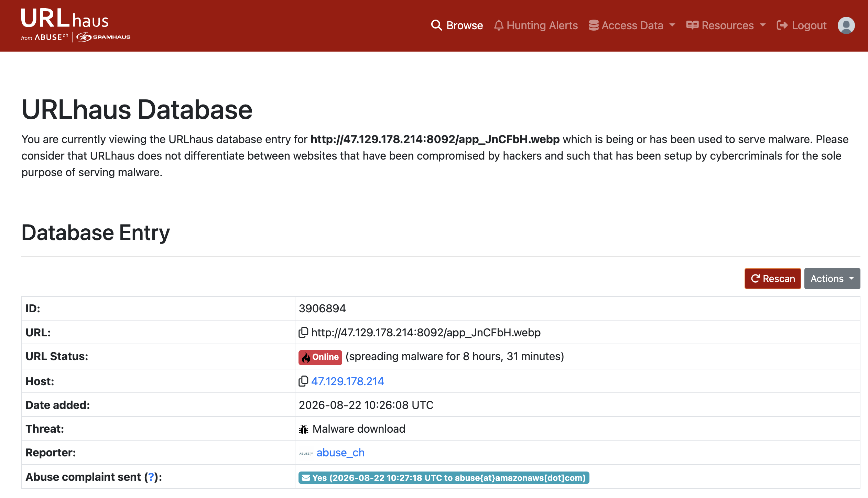Click the Malware download bug icon
The height and width of the screenshot is (498, 868).
tap(304, 429)
